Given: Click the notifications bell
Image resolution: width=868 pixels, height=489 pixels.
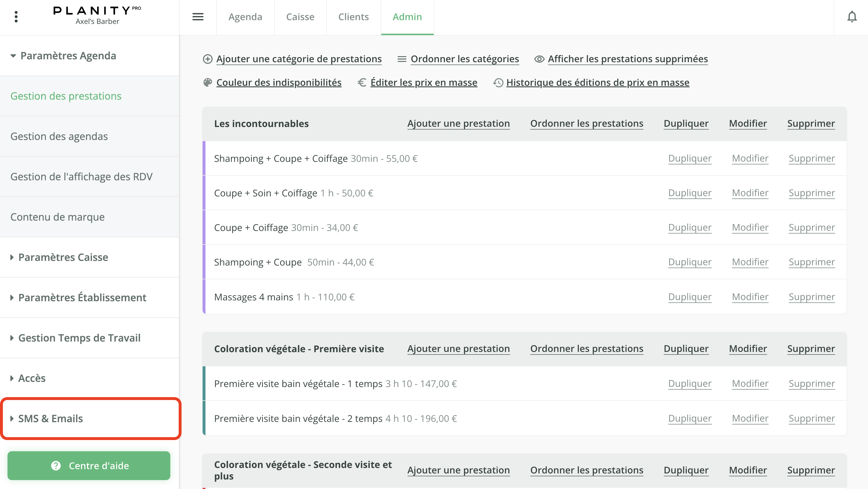Looking at the screenshot, I should tap(852, 16).
